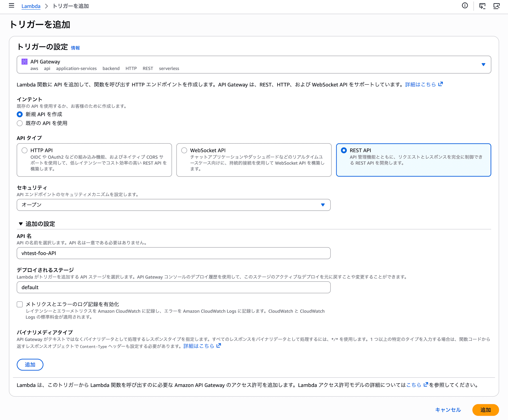
Task: Click the screen-share icon at top right
Action: tap(496, 6)
